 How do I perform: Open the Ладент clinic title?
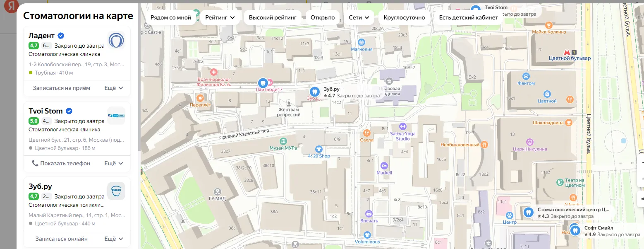(x=42, y=36)
